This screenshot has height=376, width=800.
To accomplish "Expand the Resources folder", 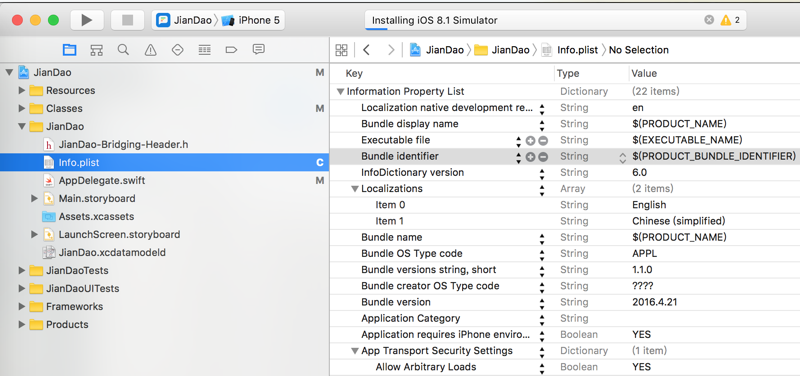I will point(22,91).
